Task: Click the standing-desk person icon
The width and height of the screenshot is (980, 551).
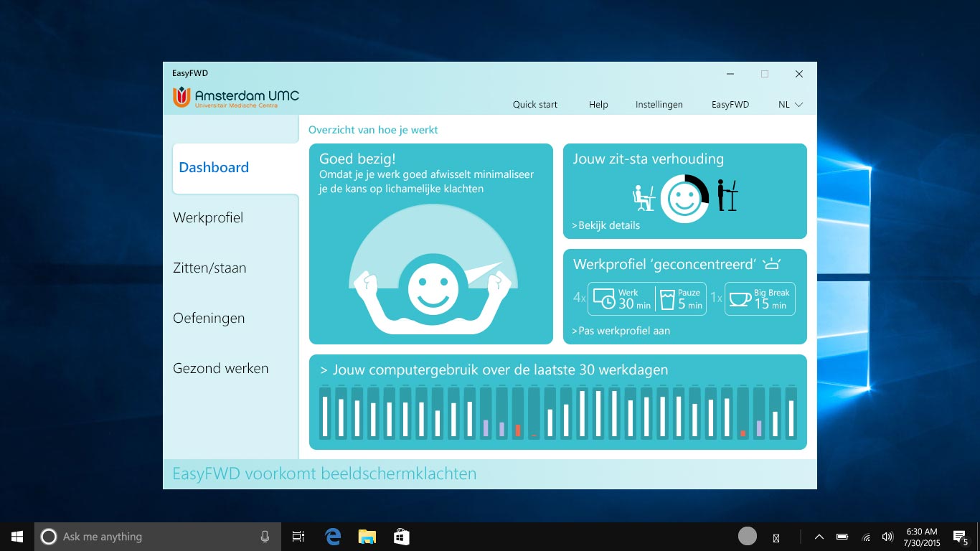Action: coord(727,195)
